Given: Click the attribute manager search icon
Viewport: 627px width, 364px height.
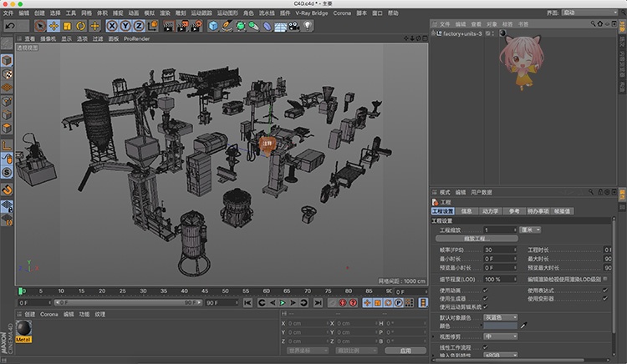Looking at the screenshot, I should (x=591, y=192).
